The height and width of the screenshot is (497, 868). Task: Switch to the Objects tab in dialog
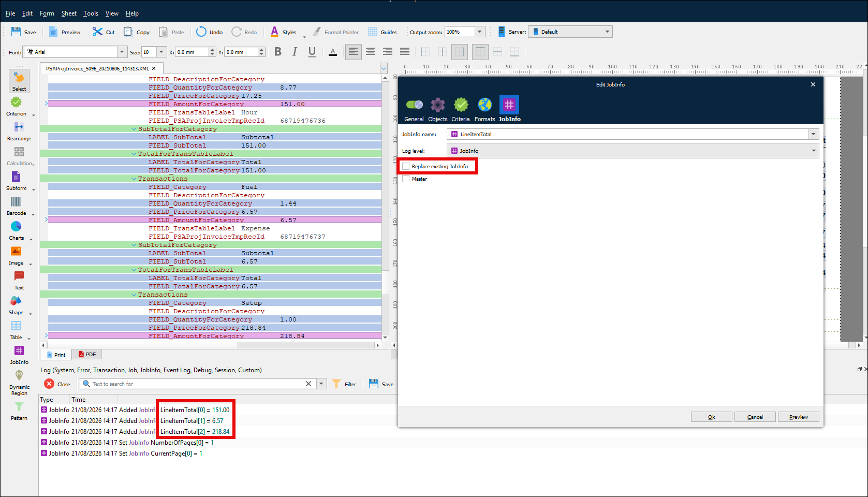point(438,110)
